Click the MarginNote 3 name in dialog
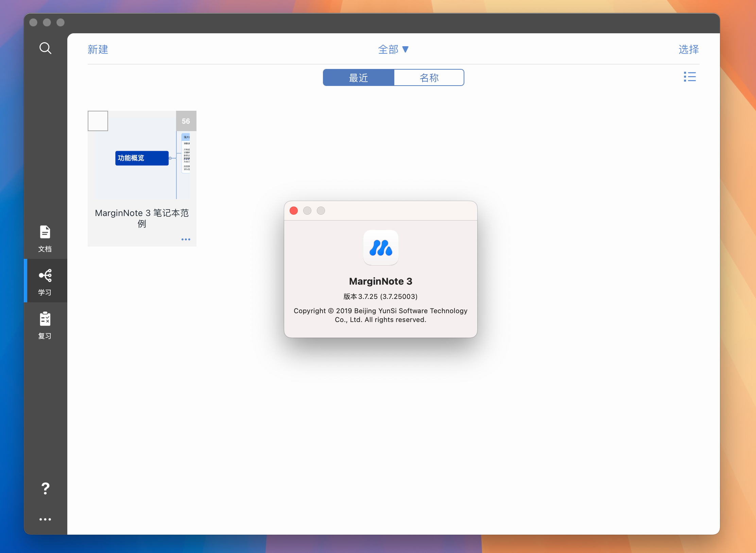756x553 pixels. point(381,281)
